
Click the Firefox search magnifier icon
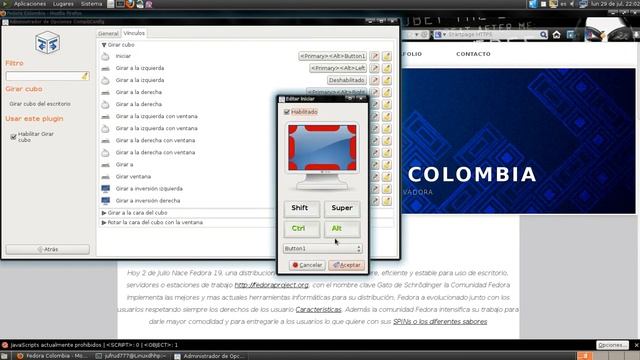click(x=543, y=35)
